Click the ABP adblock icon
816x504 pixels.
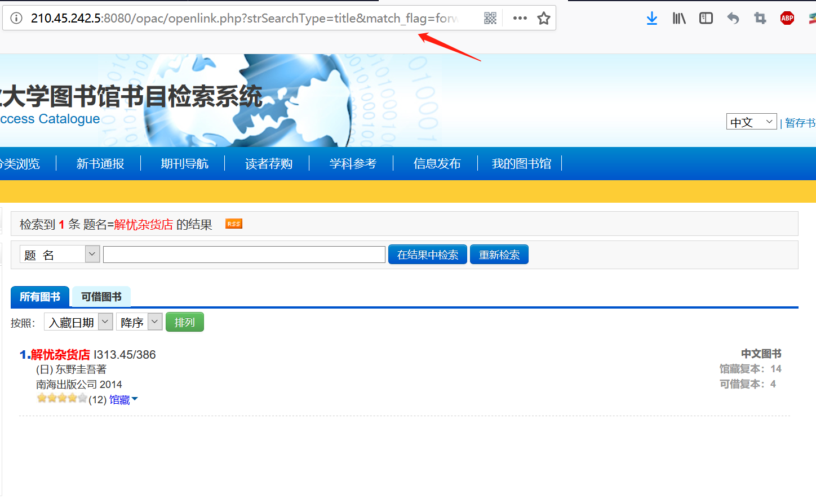point(787,18)
